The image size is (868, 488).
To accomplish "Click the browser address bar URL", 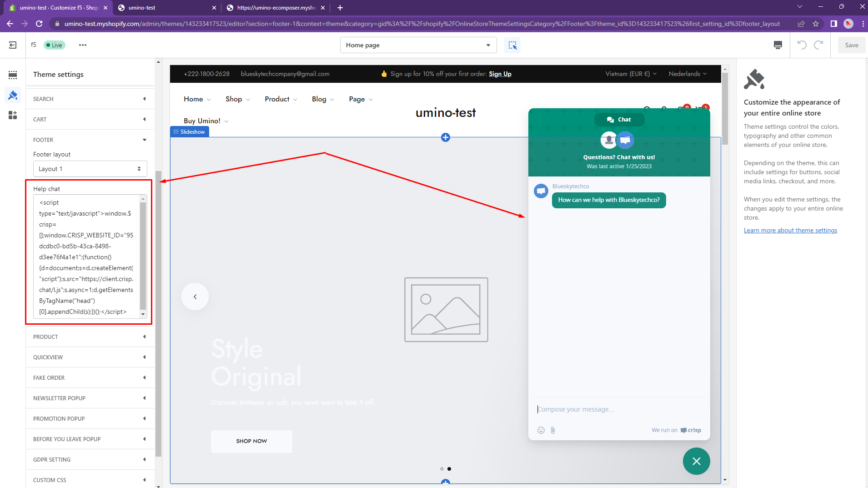I will (x=422, y=24).
